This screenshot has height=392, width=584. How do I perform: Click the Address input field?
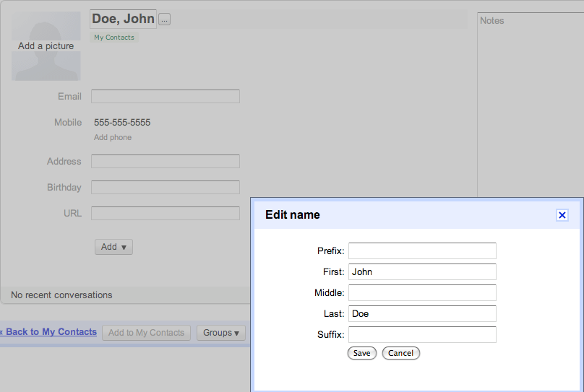[x=165, y=162]
